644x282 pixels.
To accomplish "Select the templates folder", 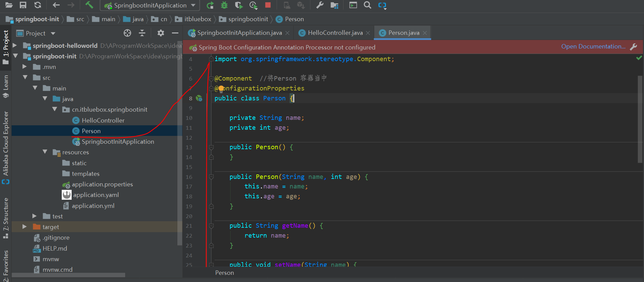I will click(x=86, y=174).
